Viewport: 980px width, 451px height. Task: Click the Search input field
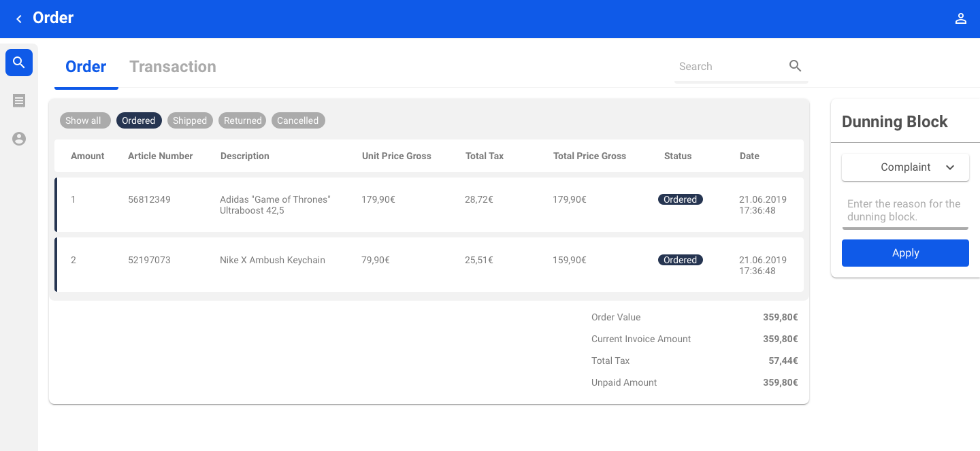pyautogui.click(x=730, y=67)
